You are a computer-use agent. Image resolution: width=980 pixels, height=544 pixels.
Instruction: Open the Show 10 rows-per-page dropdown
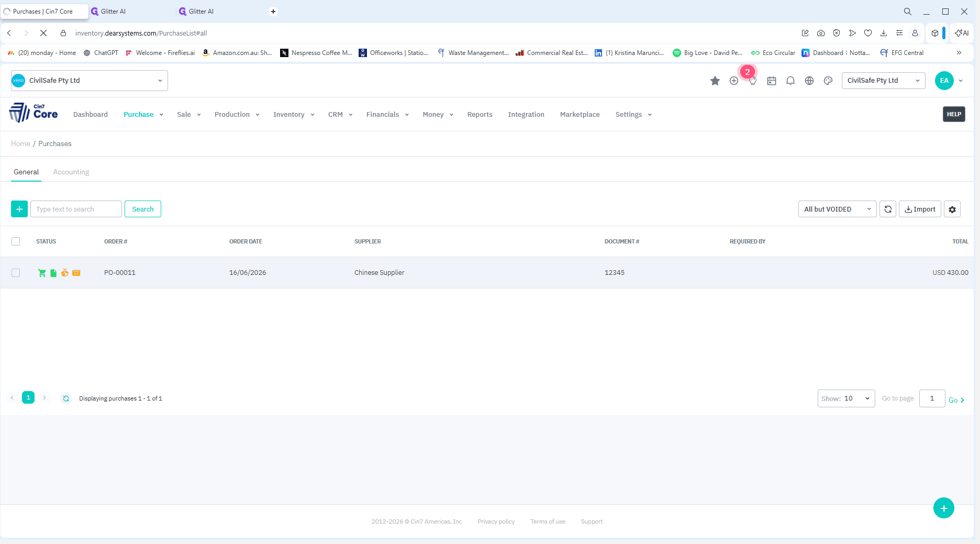pyautogui.click(x=847, y=398)
